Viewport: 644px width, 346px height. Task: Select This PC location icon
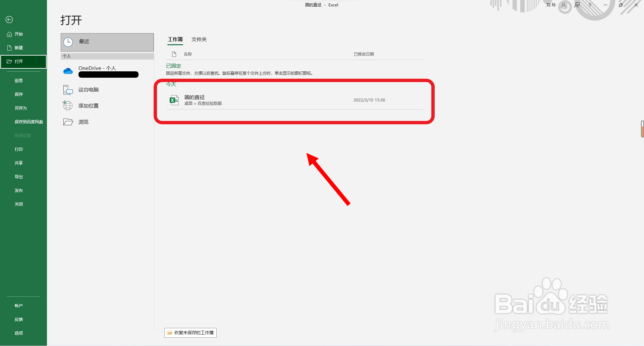(68, 90)
